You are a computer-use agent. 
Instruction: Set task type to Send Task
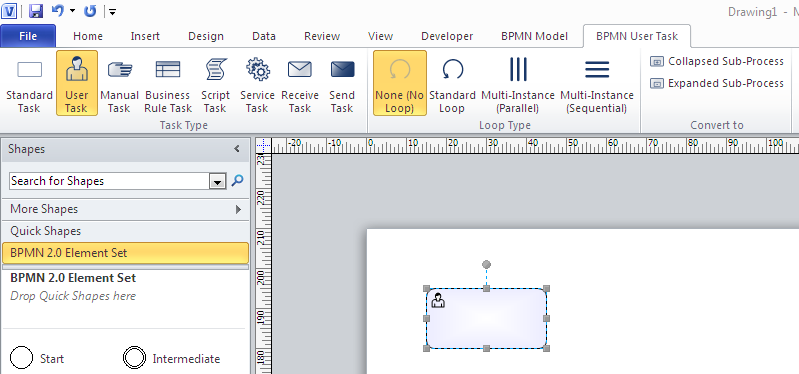[x=342, y=83]
